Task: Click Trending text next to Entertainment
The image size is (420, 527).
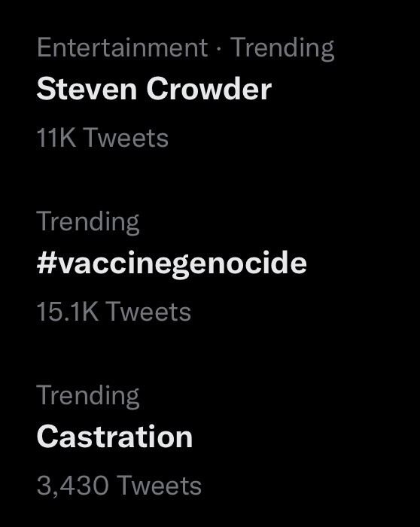Action: [x=282, y=49]
